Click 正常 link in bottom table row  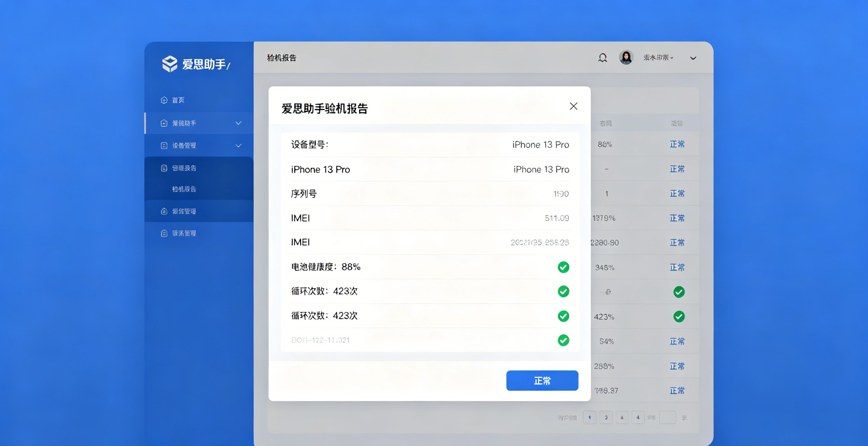pos(677,391)
